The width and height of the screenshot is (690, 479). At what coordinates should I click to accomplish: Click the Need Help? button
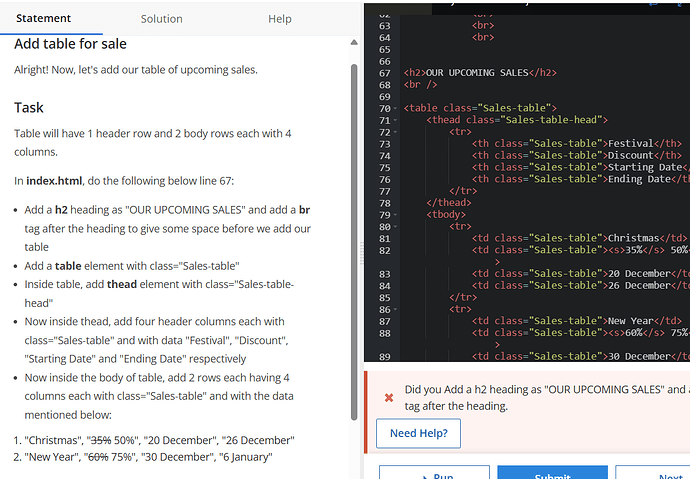418,433
